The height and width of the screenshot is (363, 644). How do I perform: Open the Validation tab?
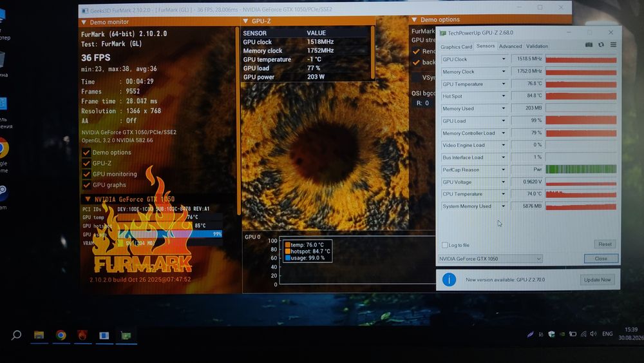pyautogui.click(x=537, y=46)
